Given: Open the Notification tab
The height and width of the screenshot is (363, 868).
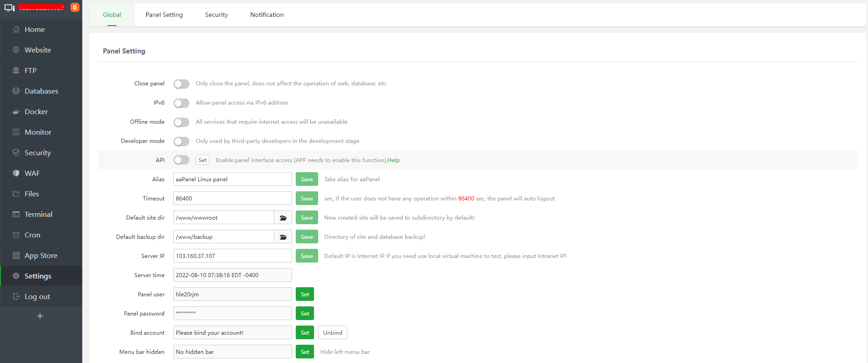Looking at the screenshot, I should [267, 15].
